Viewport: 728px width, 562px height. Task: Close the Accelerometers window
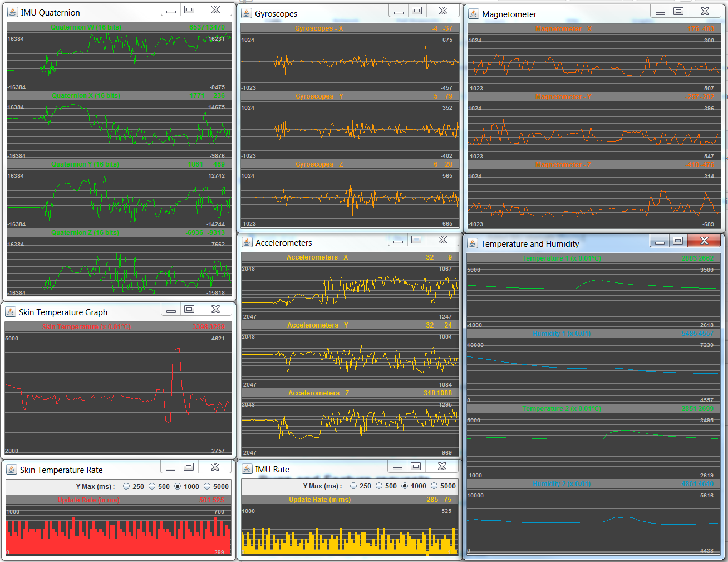(x=442, y=240)
